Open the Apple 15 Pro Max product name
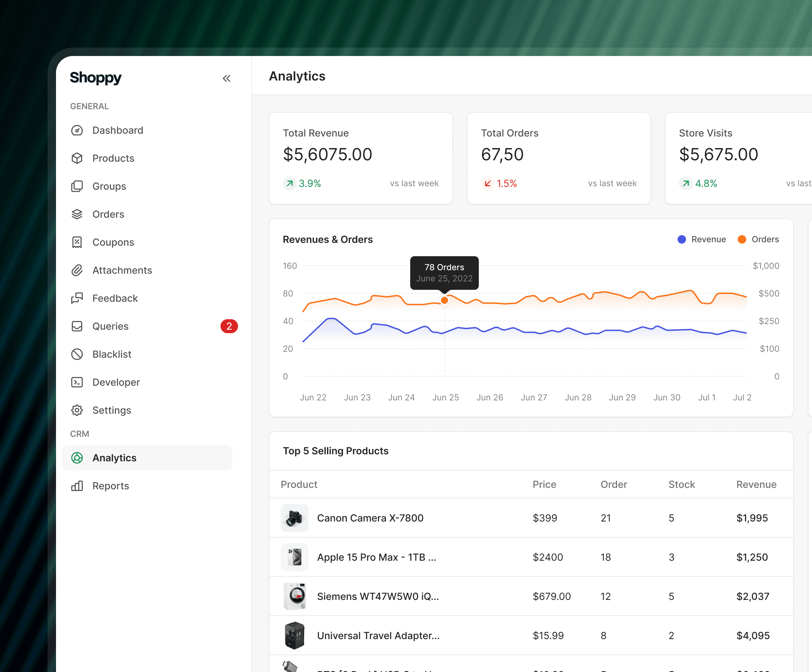Viewport: 812px width, 672px height. 377,557
